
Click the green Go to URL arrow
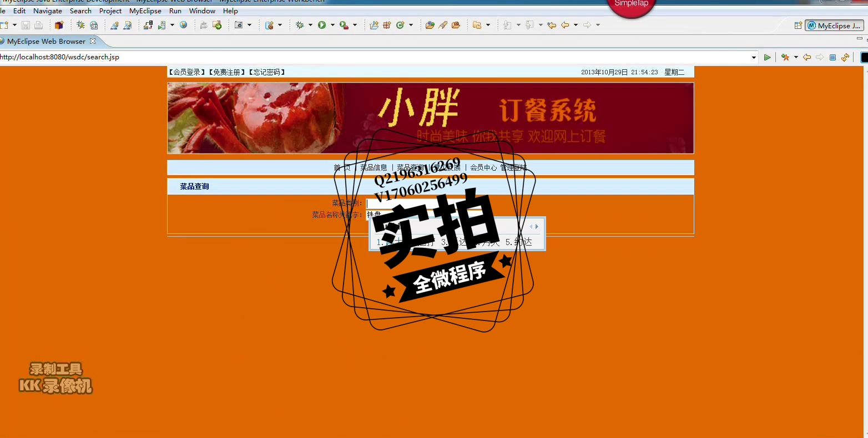[767, 57]
